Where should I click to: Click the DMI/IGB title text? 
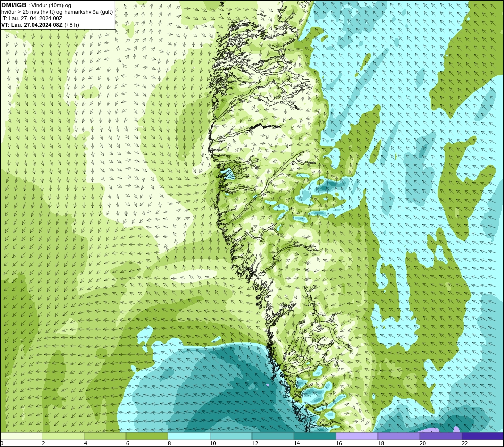click(14, 5)
